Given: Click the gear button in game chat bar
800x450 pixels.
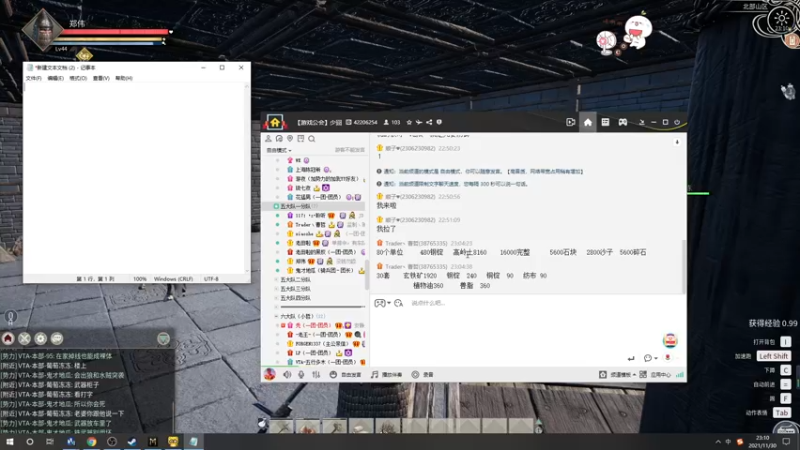Looking at the screenshot, I should [x=41, y=338].
